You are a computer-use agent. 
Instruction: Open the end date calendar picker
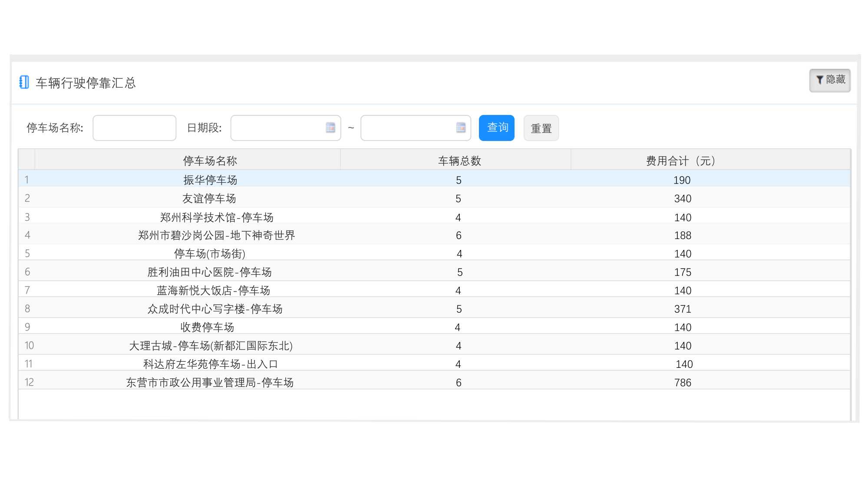pyautogui.click(x=460, y=128)
